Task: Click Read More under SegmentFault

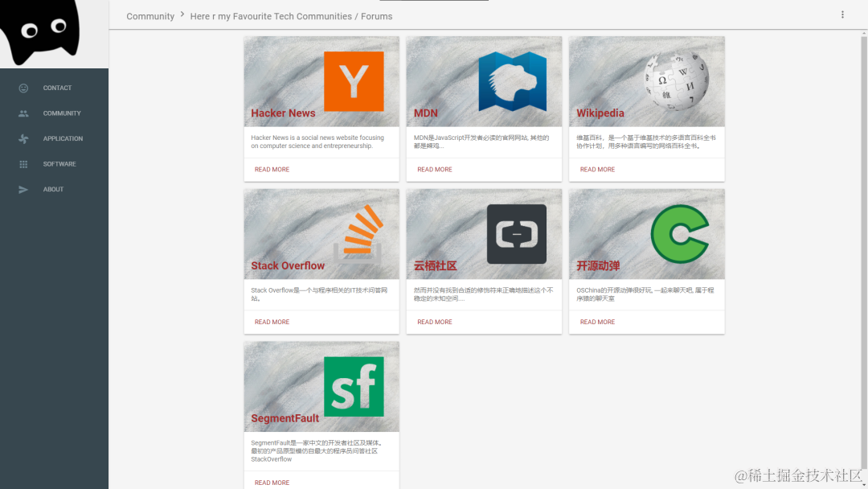Action: click(272, 483)
